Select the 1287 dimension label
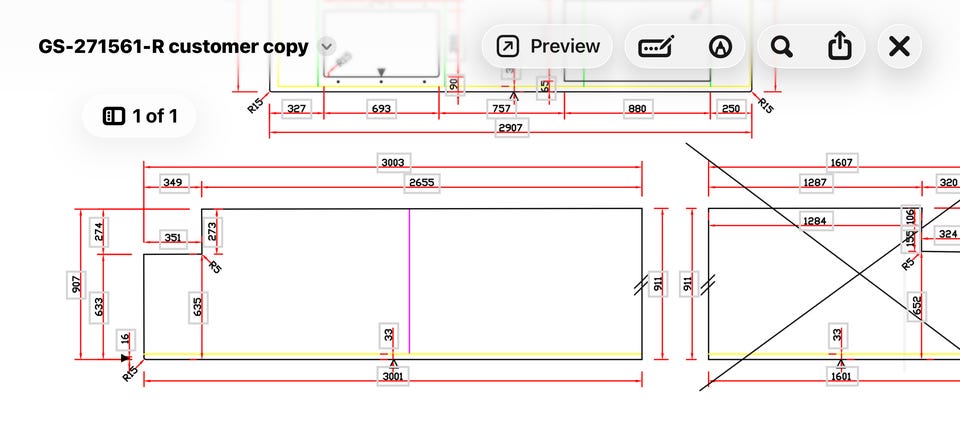 (x=816, y=183)
